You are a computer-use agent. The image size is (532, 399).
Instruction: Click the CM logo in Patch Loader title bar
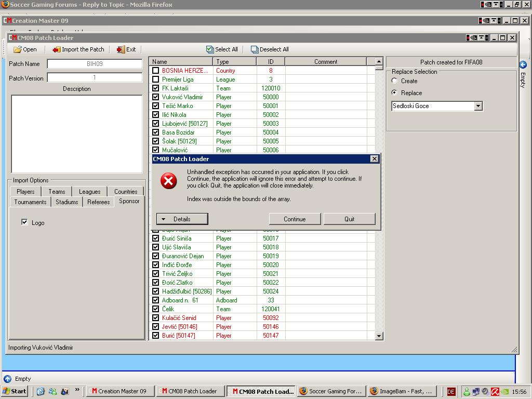12,37
